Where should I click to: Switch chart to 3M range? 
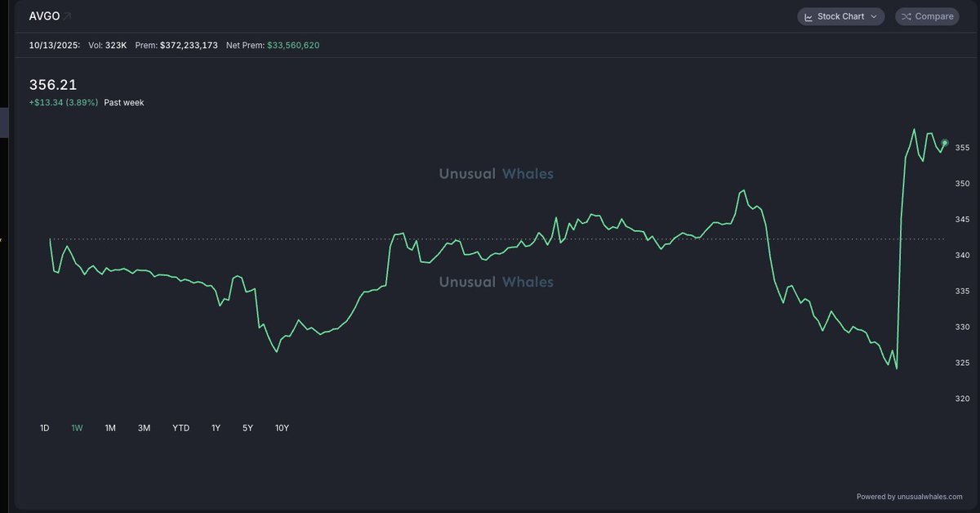coord(144,428)
